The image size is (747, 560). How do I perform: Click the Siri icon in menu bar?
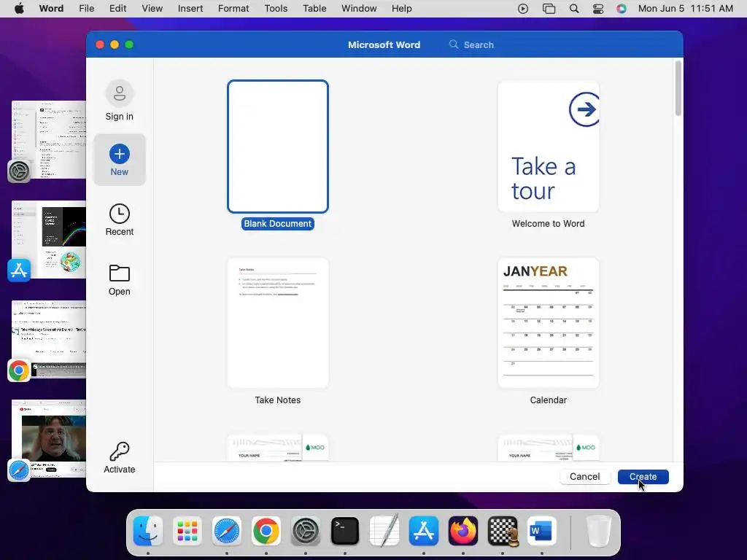[x=622, y=9]
